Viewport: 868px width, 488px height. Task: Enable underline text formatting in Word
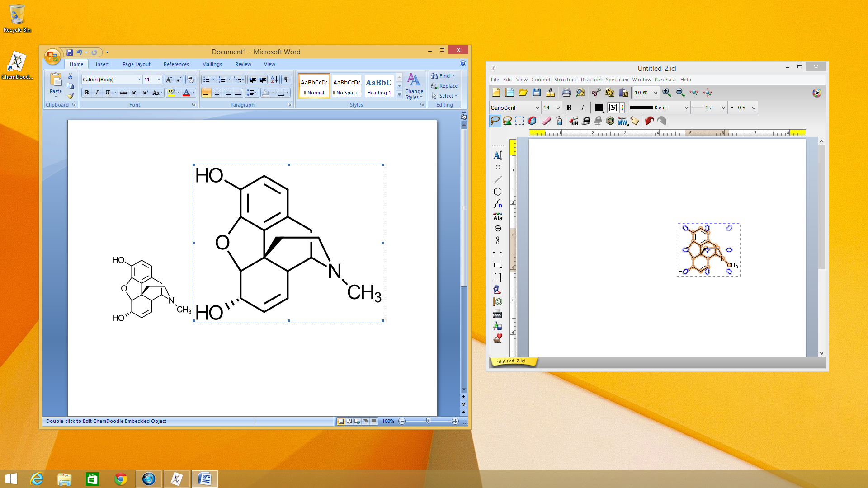[x=107, y=92]
